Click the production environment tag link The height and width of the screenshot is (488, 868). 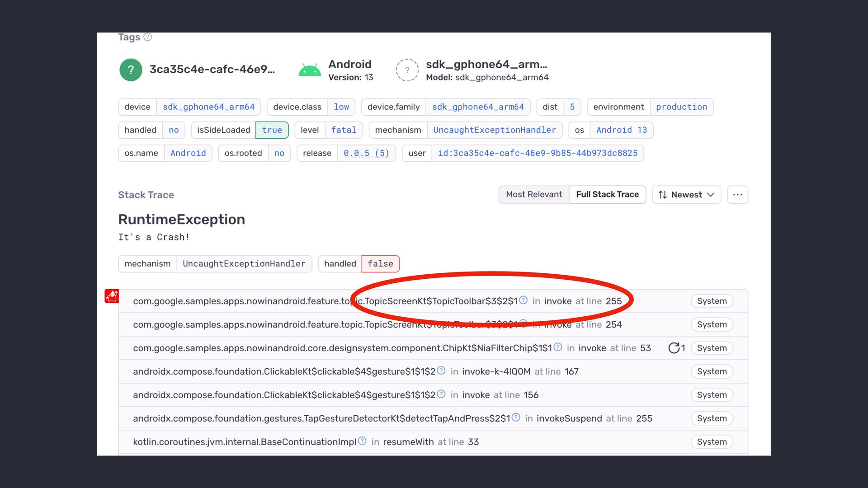coord(681,107)
